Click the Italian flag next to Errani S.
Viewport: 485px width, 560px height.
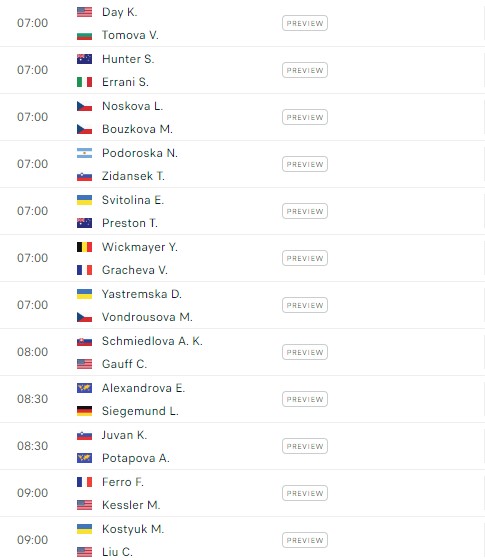click(x=84, y=82)
